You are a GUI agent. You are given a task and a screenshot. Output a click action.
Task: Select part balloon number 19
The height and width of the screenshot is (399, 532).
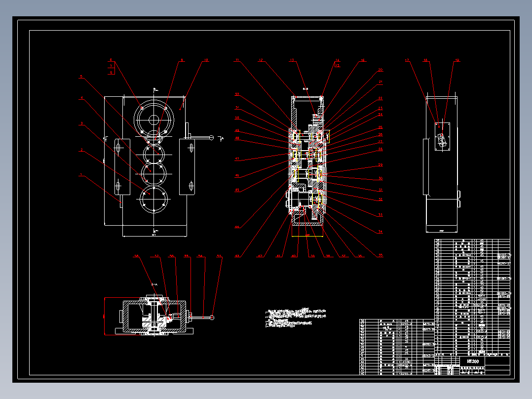click(x=457, y=60)
